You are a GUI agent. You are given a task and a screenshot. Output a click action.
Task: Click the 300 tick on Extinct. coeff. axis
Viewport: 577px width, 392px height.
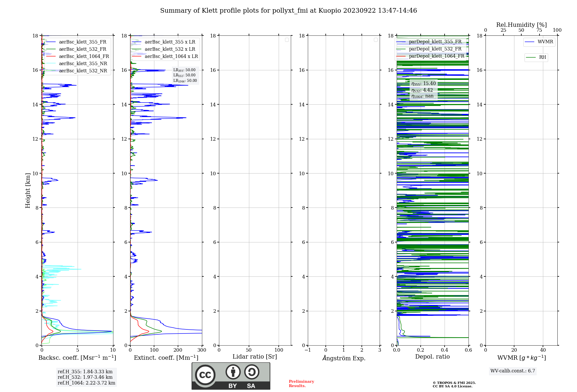pos(202,350)
